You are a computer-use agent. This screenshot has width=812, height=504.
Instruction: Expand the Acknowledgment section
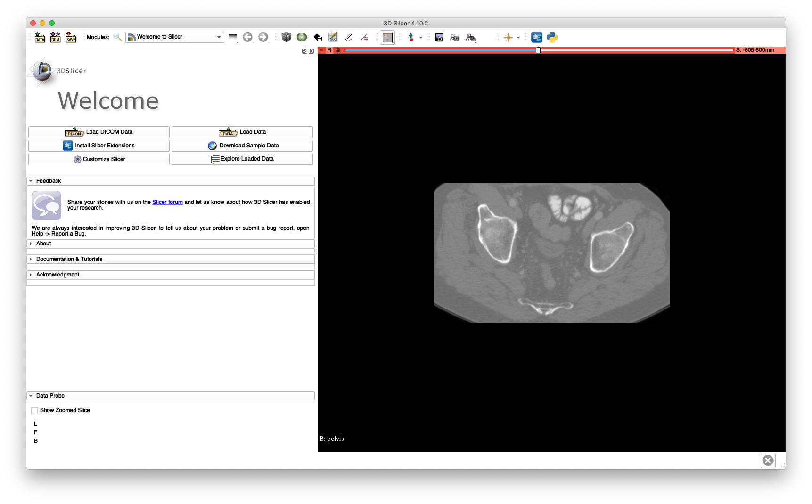pos(171,275)
